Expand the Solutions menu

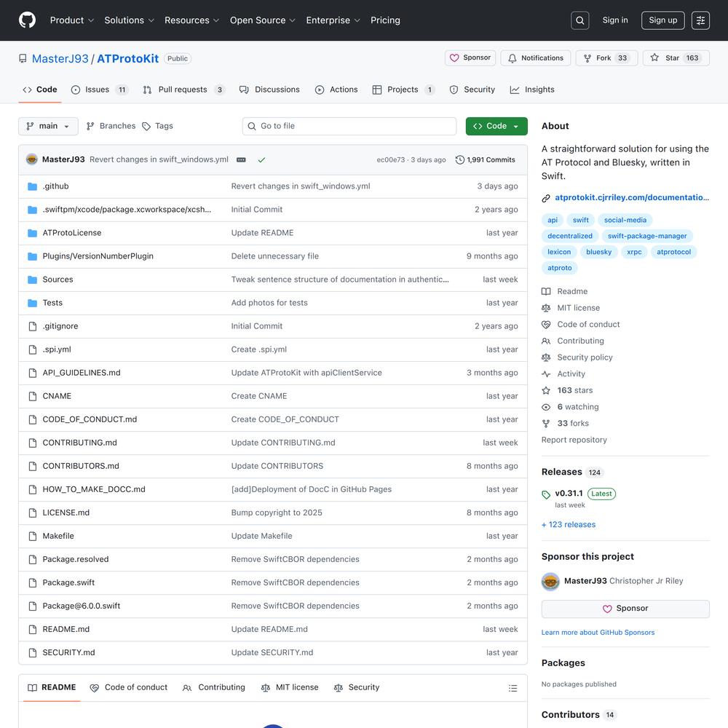point(129,20)
